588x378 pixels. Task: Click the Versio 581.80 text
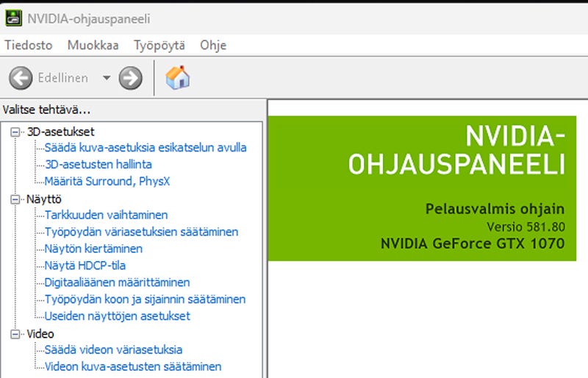[x=526, y=227]
